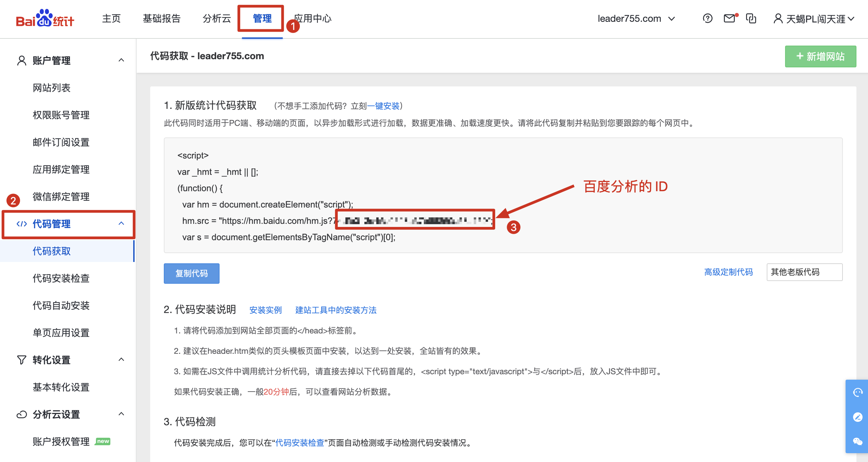Open the 建站工具中的安装方法 link

(x=336, y=310)
